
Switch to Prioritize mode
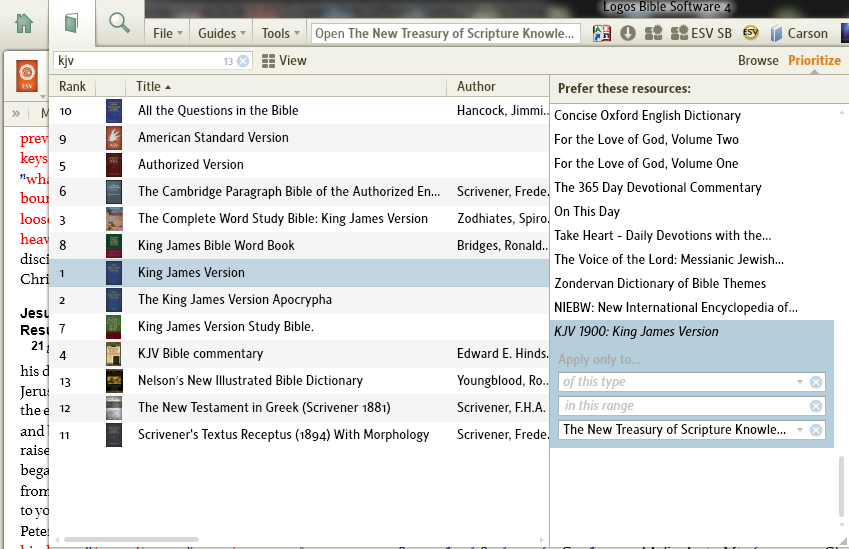point(814,61)
